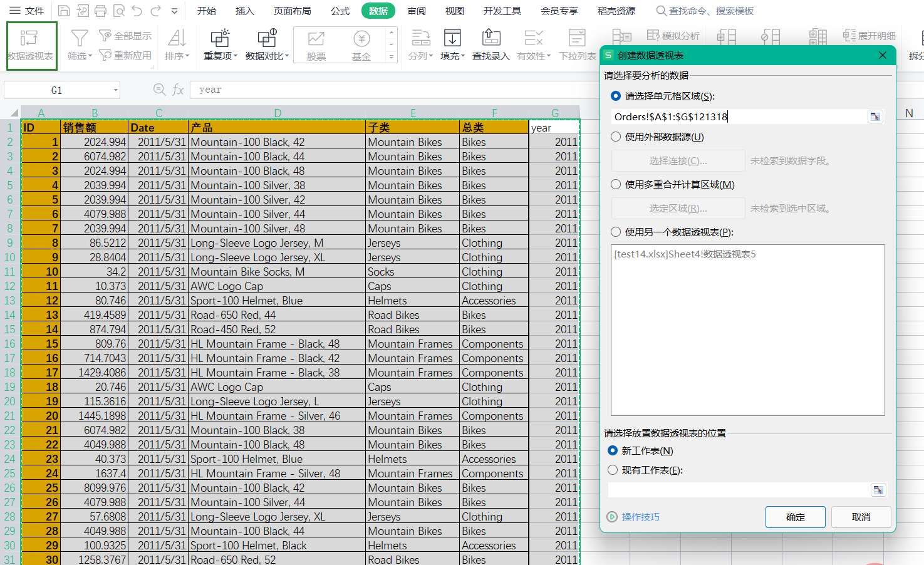The image size is (924, 565).
Task: Click the Lookup Entry (查找录入) icon
Action: pos(491,38)
